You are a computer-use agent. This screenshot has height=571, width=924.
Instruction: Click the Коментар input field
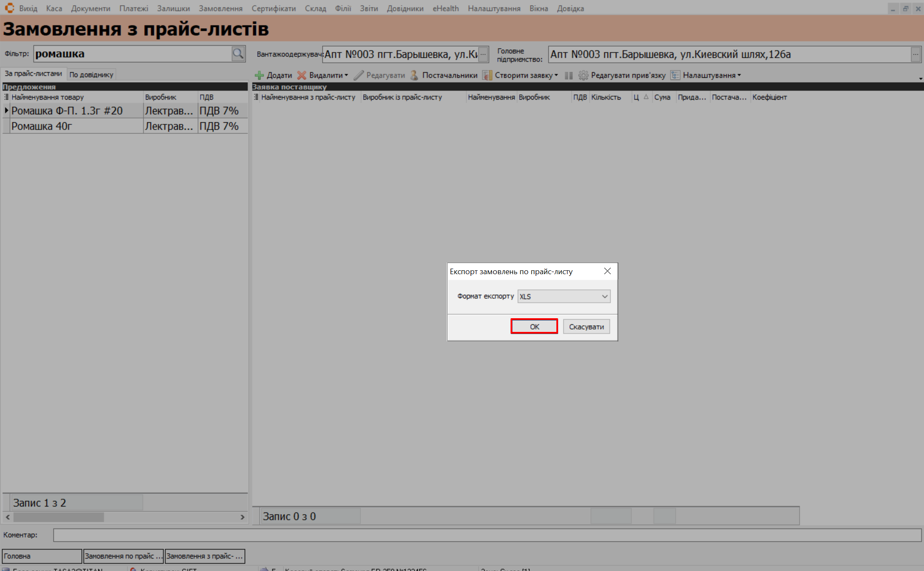(487, 535)
